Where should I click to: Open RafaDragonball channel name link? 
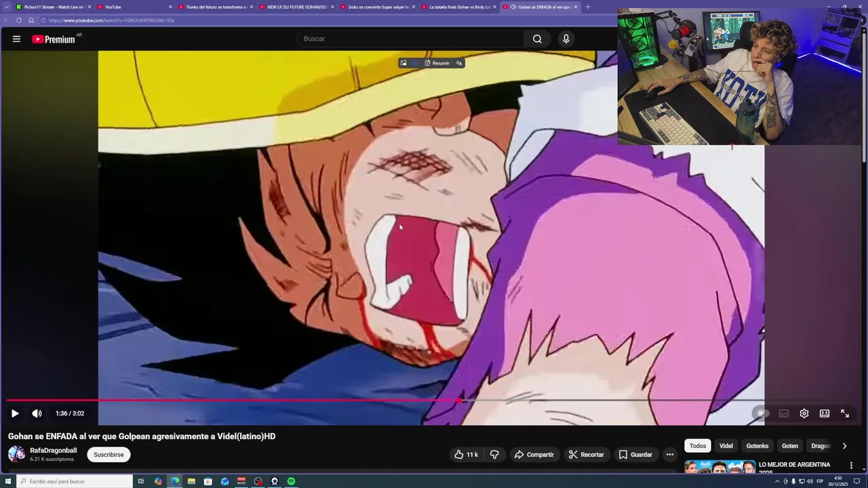pos(54,451)
